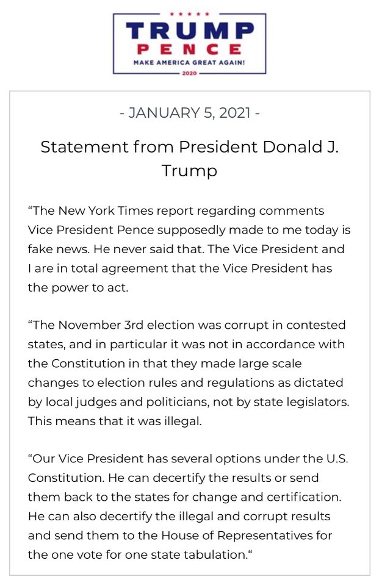Click the 2020 year under the logo
This screenshot has width=379, height=588.
[x=189, y=73]
